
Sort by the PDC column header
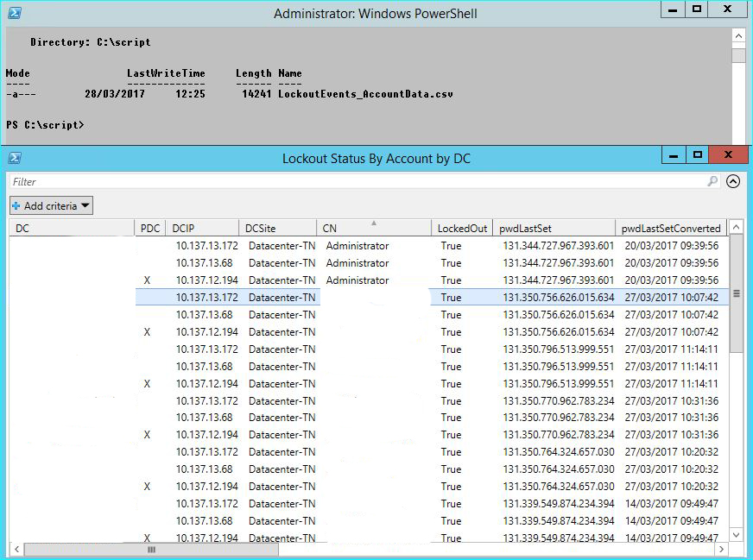coord(150,228)
